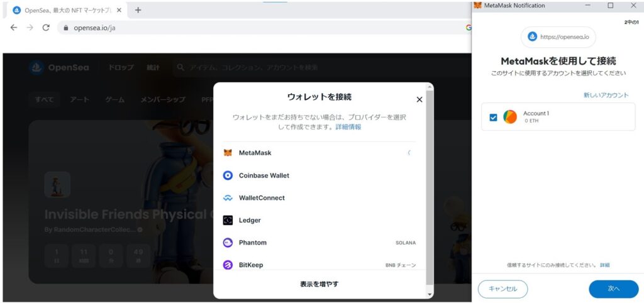This screenshot has height=303, width=644.
Task: Click the OpenSea site icon in MetaMask
Action: [532, 37]
